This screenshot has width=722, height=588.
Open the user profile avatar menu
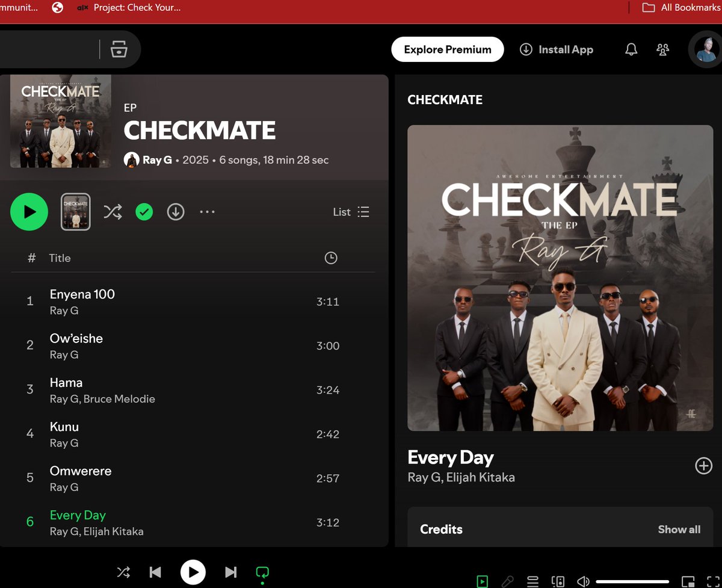(x=707, y=50)
